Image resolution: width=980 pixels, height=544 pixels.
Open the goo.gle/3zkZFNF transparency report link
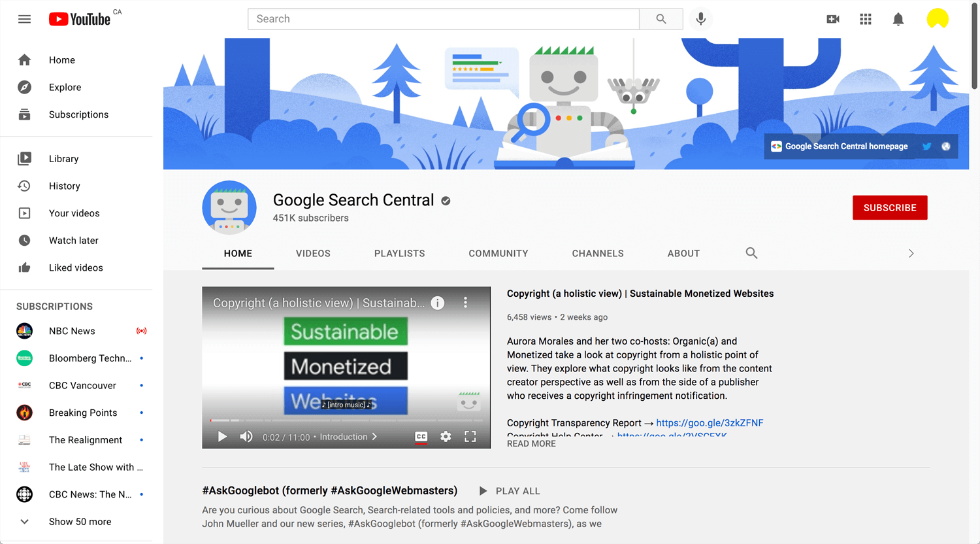pos(710,423)
